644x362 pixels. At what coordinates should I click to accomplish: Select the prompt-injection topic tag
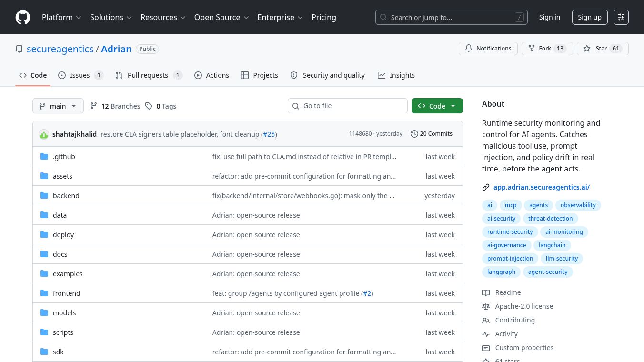[510, 259]
